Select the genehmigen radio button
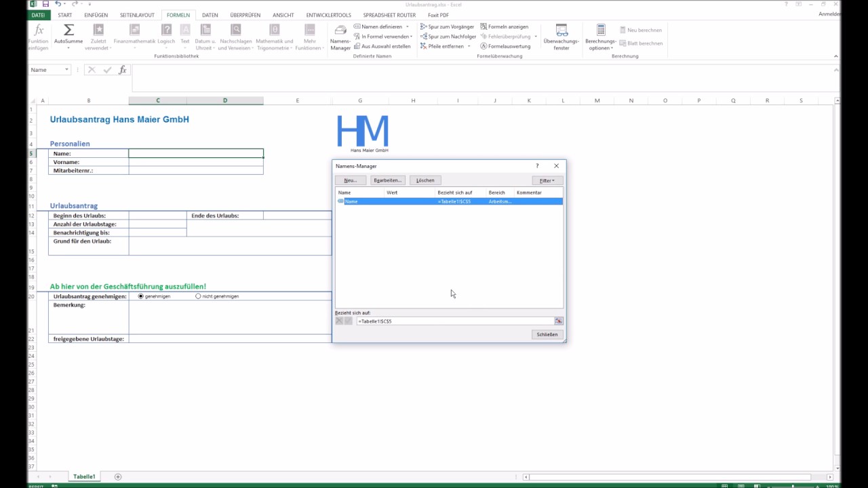Image resolution: width=868 pixels, height=488 pixels. pos(141,296)
